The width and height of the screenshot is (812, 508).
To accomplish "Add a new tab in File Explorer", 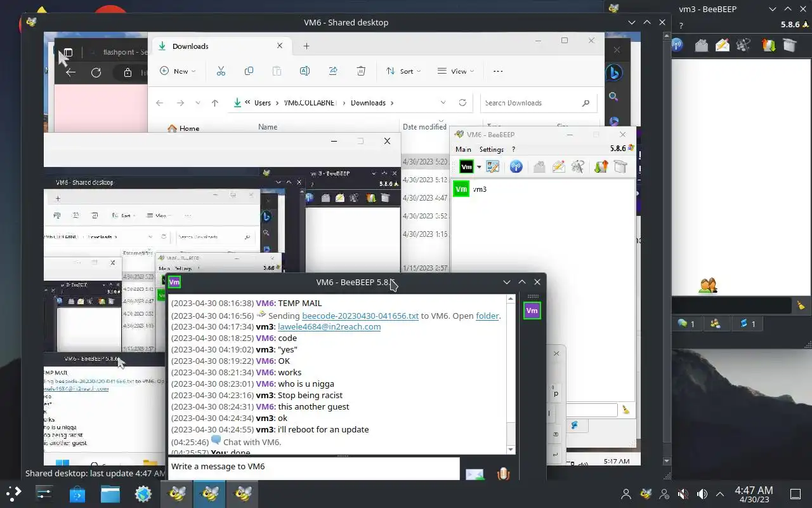I will tap(306, 46).
